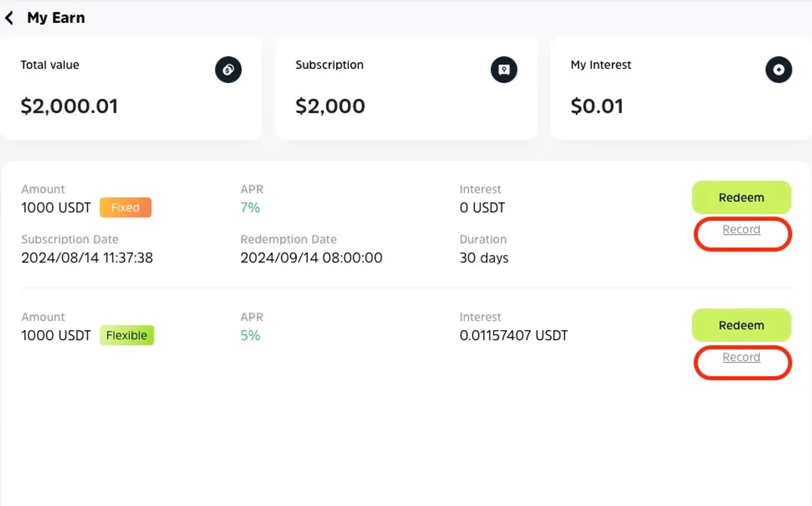Click the Total value coin icon
The height and width of the screenshot is (506, 812).
pyautogui.click(x=228, y=70)
